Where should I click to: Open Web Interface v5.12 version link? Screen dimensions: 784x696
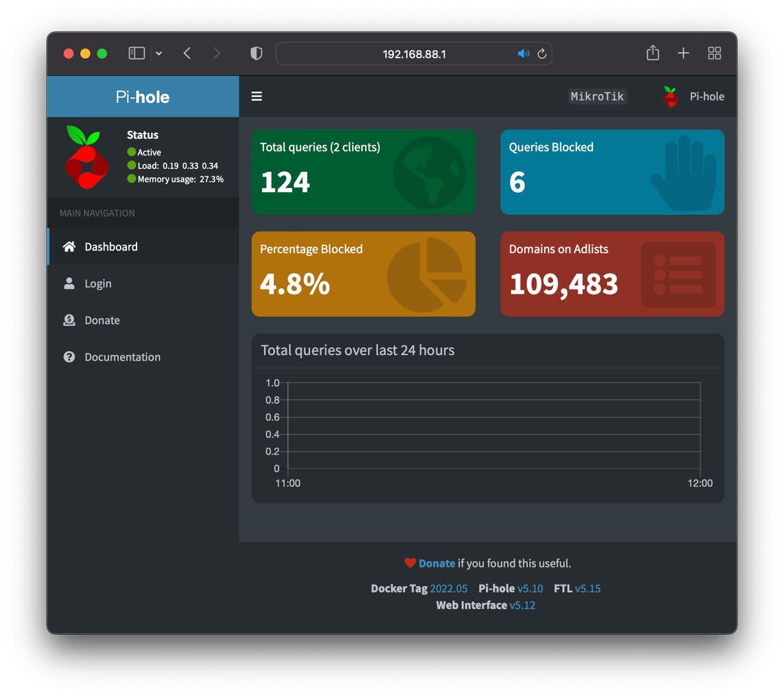click(x=522, y=605)
